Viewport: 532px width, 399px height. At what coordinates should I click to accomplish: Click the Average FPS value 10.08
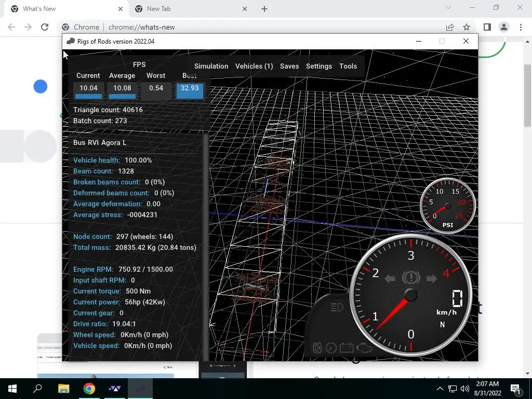122,91
